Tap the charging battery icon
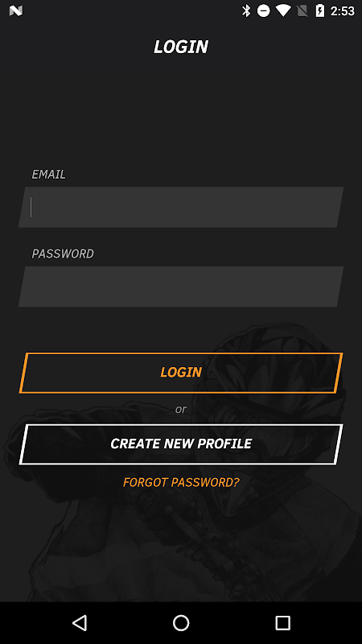 (x=319, y=10)
